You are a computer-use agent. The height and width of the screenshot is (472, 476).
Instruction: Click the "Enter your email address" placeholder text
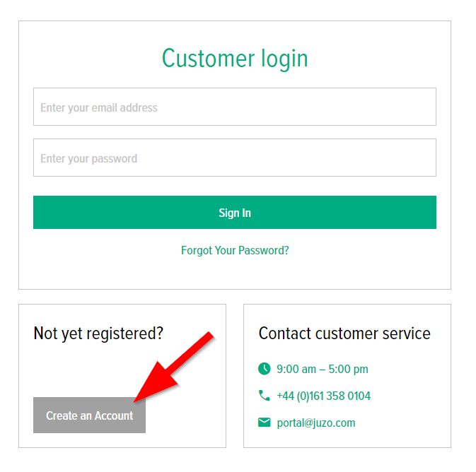coord(99,107)
